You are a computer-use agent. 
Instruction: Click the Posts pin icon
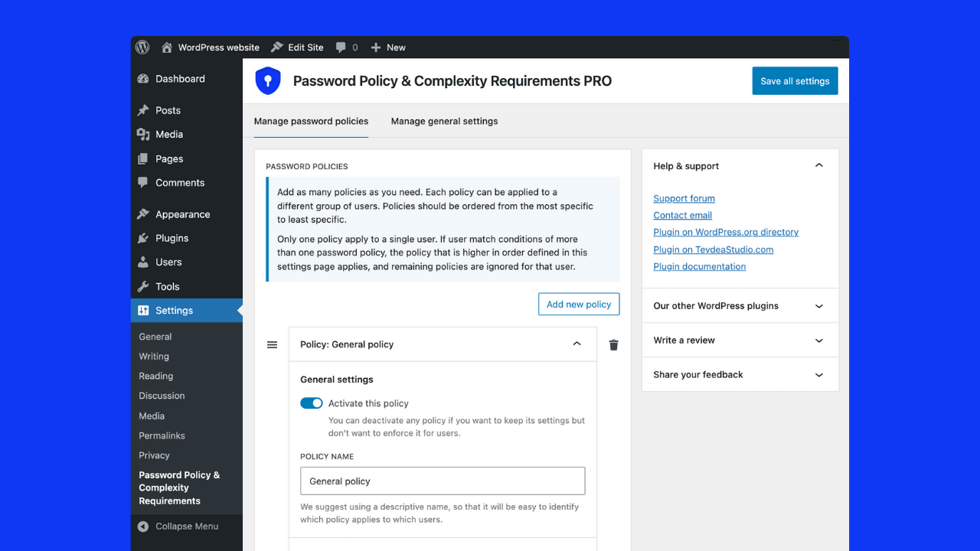click(x=143, y=110)
